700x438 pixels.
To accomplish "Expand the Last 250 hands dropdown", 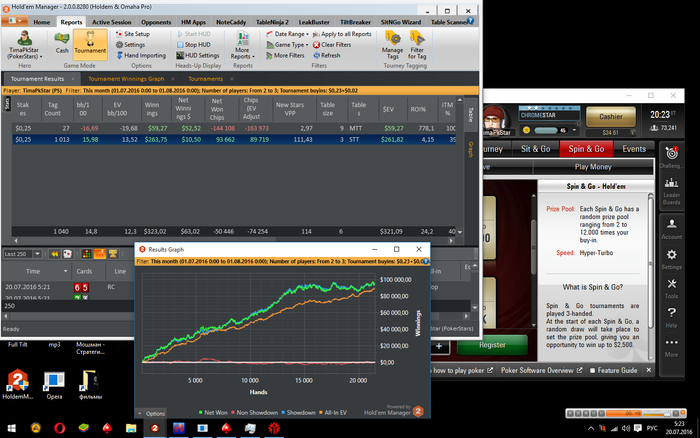I will click(x=37, y=254).
